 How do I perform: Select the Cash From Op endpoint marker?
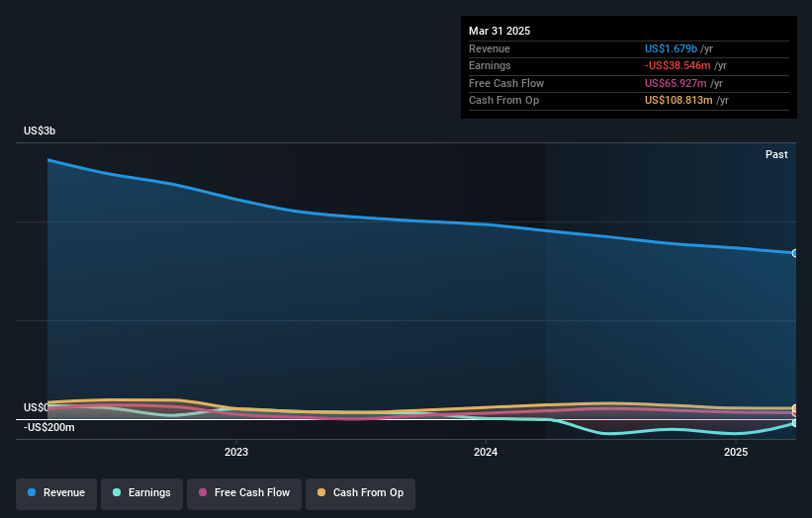795,408
